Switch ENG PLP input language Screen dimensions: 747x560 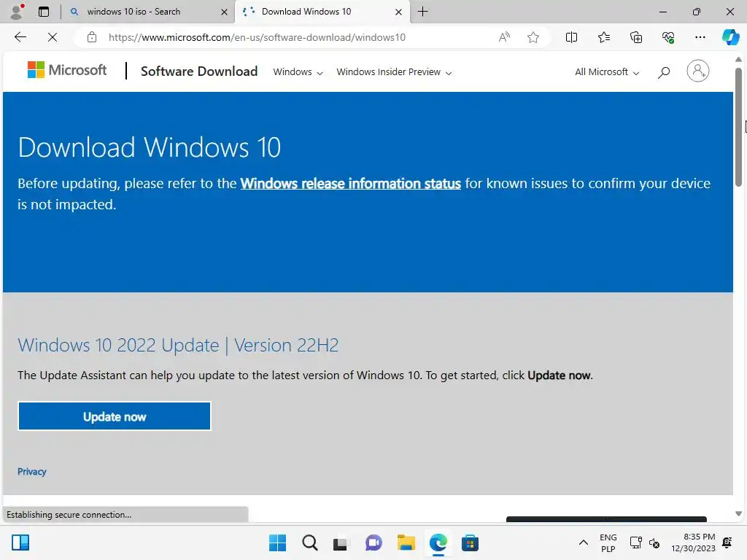[x=608, y=542]
